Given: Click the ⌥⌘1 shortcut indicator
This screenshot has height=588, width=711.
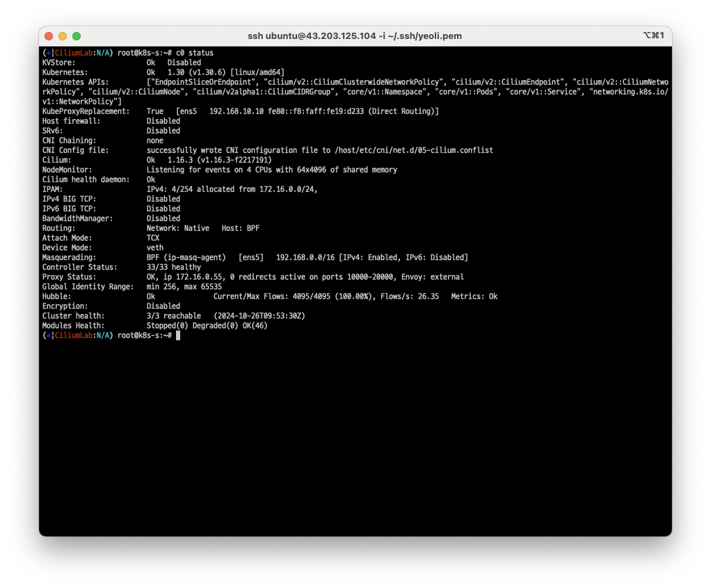Looking at the screenshot, I should 653,35.
